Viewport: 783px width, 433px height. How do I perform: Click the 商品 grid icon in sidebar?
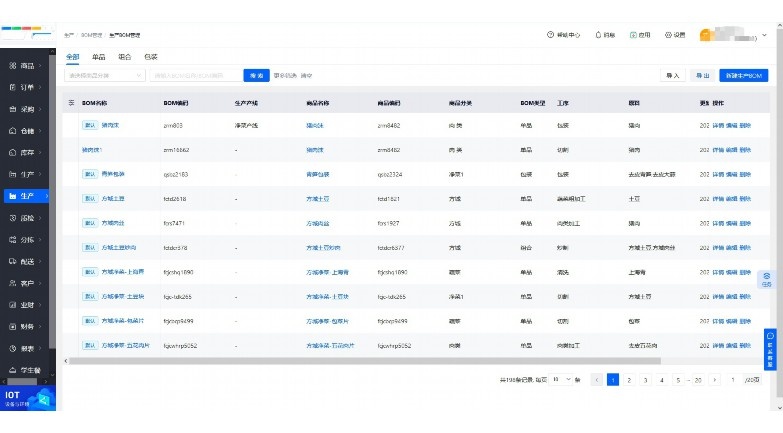(13, 65)
